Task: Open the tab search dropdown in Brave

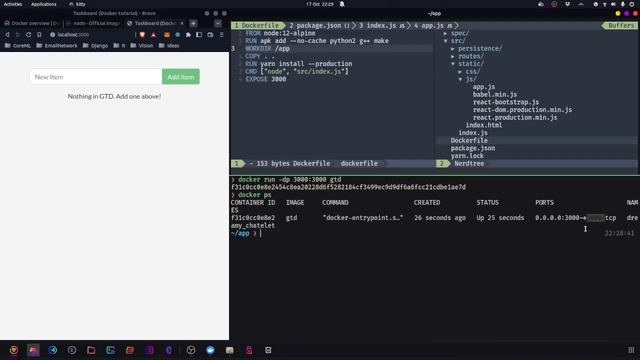Action: pyautogui.click(x=218, y=23)
